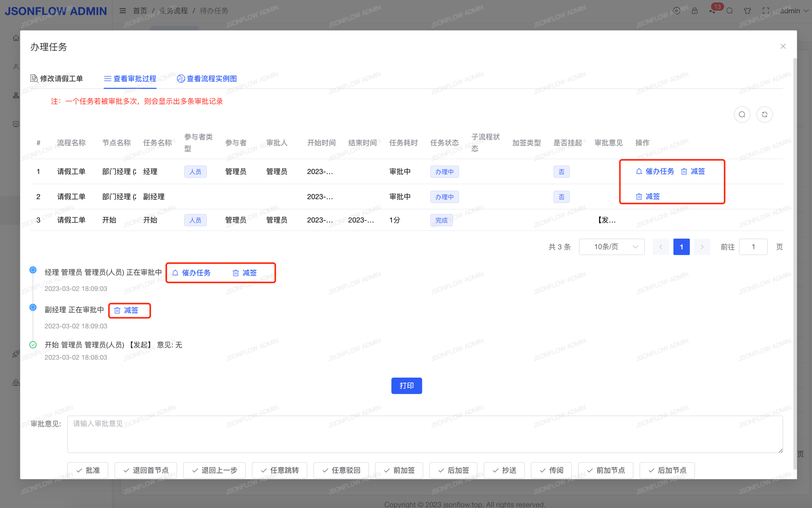Click the 前往 page number input
Screen dimensions: 812x508
[753, 247]
